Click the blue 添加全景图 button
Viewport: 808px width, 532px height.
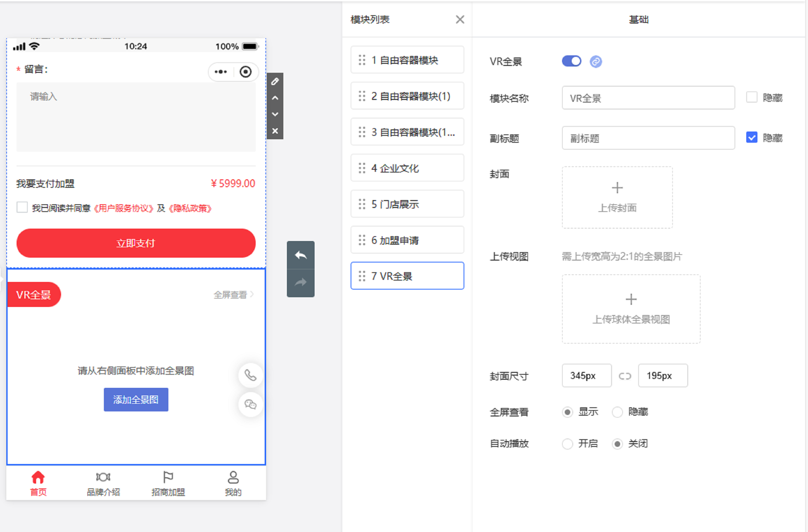[x=136, y=399]
